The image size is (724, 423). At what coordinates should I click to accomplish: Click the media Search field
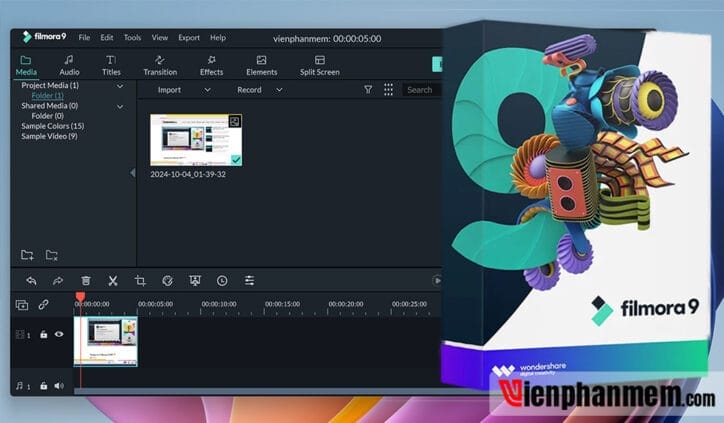[421, 90]
